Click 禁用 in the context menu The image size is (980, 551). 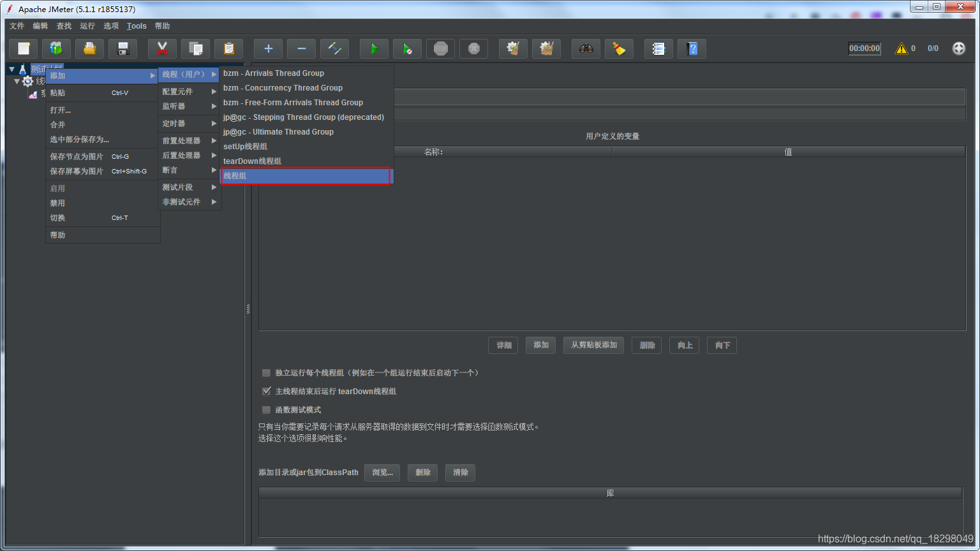(x=102, y=203)
